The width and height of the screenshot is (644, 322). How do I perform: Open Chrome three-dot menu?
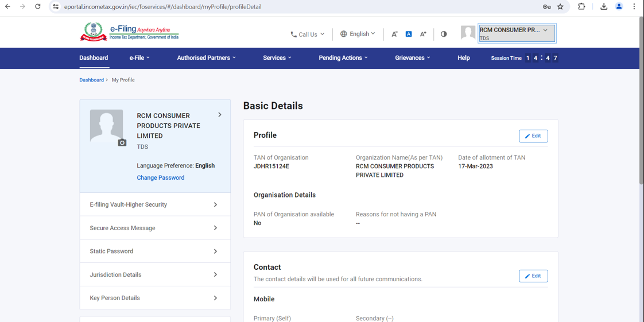[634, 6]
